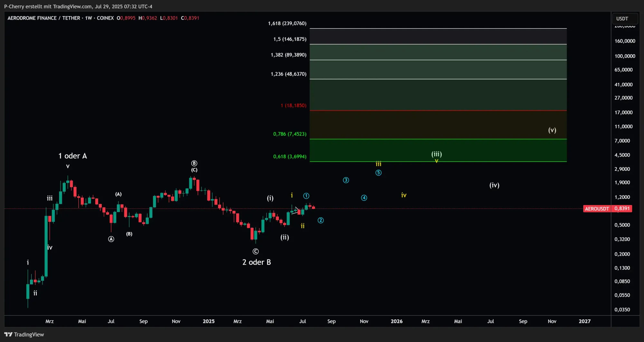Click the 100,0000 price axis label

coord(625,56)
